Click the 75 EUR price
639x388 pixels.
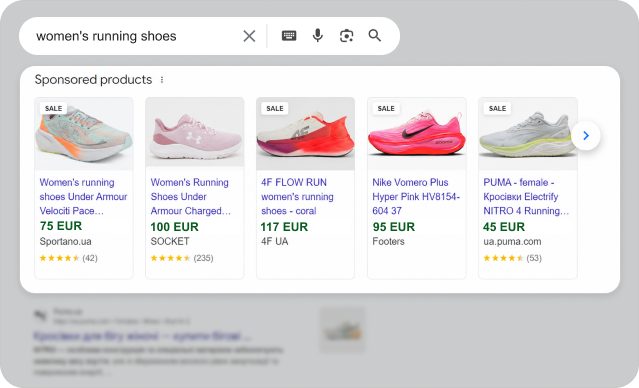(61, 226)
